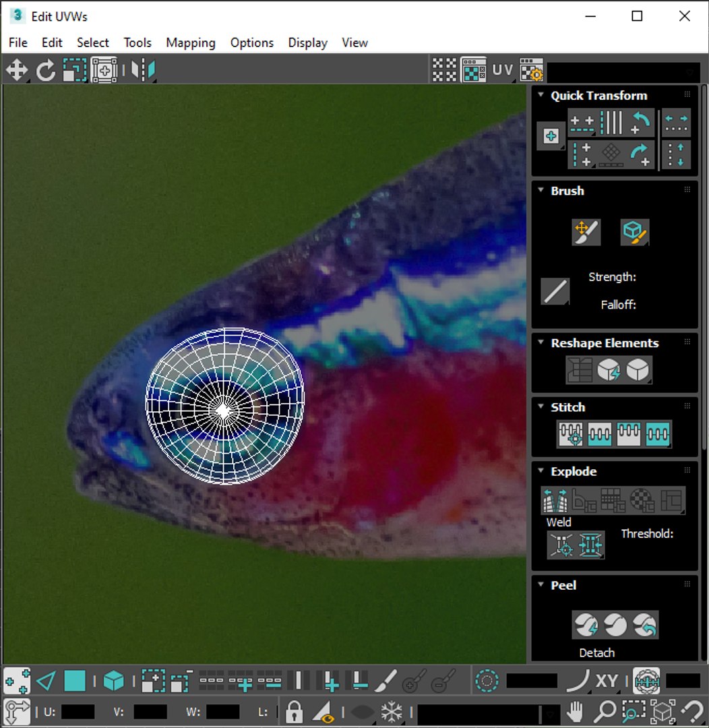Click Space Horizontally icon
This screenshot has height=728, width=709.
pyautogui.click(x=676, y=123)
